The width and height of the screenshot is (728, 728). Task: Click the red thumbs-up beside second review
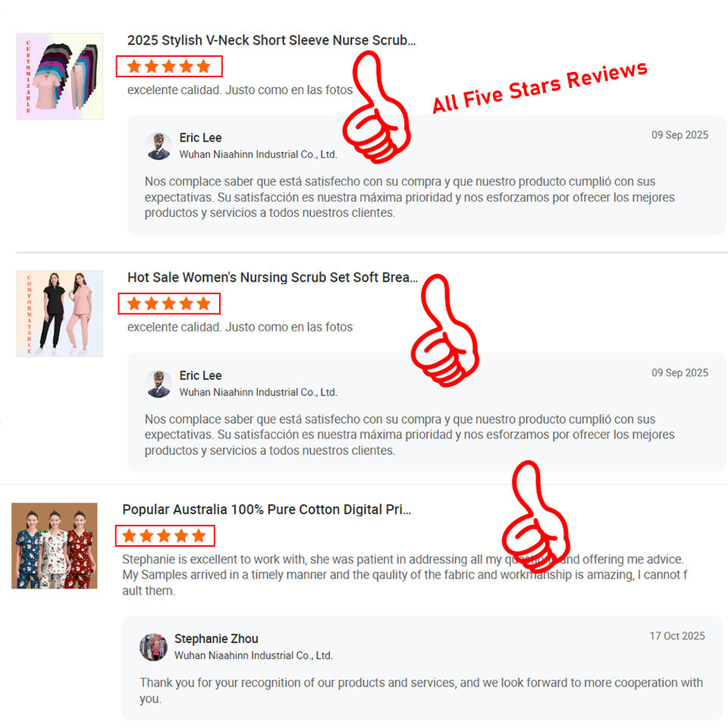point(445,331)
